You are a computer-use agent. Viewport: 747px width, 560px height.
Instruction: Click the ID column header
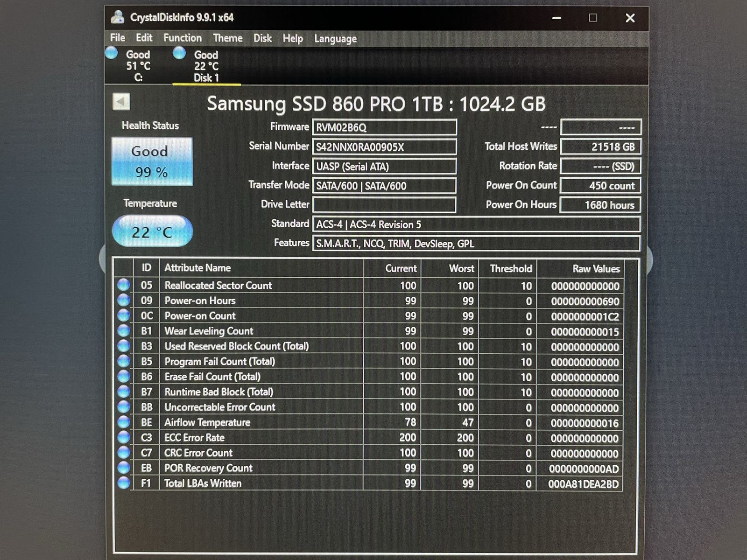[147, 268]
